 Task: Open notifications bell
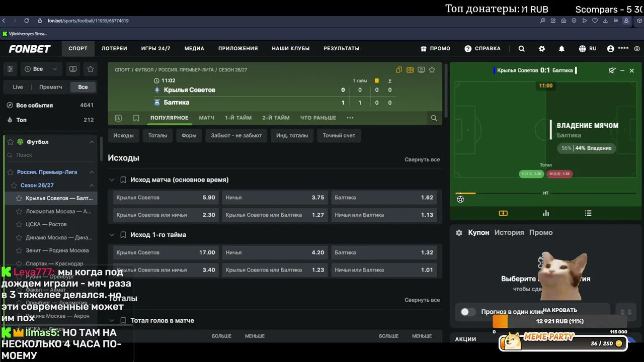561,49
